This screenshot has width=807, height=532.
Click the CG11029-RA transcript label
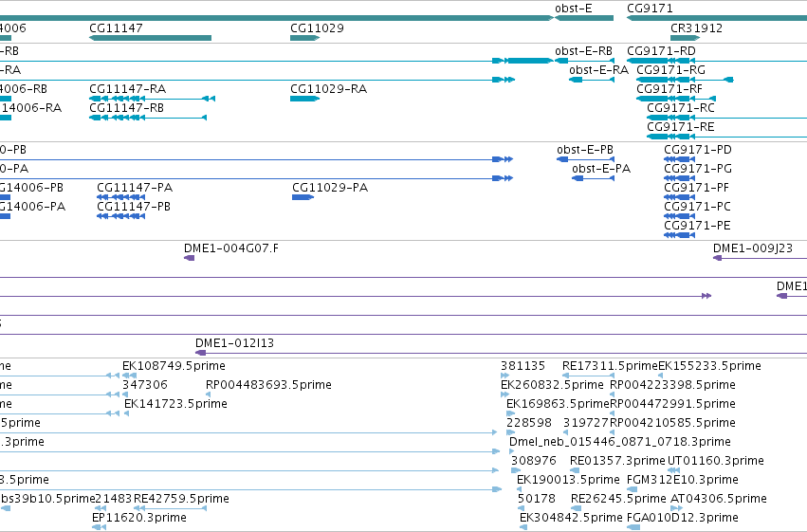[x=328, y=89]
